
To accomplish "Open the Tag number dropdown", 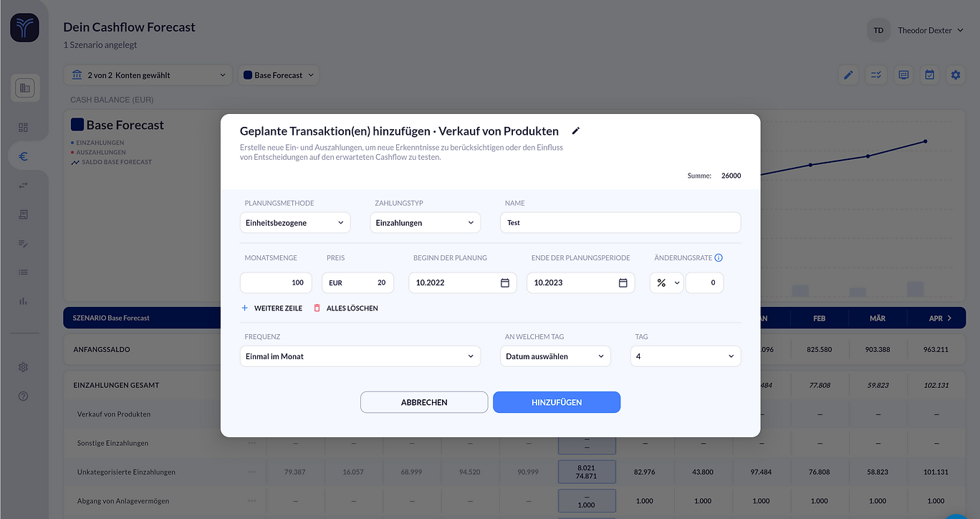I will (x=685, y=356).
